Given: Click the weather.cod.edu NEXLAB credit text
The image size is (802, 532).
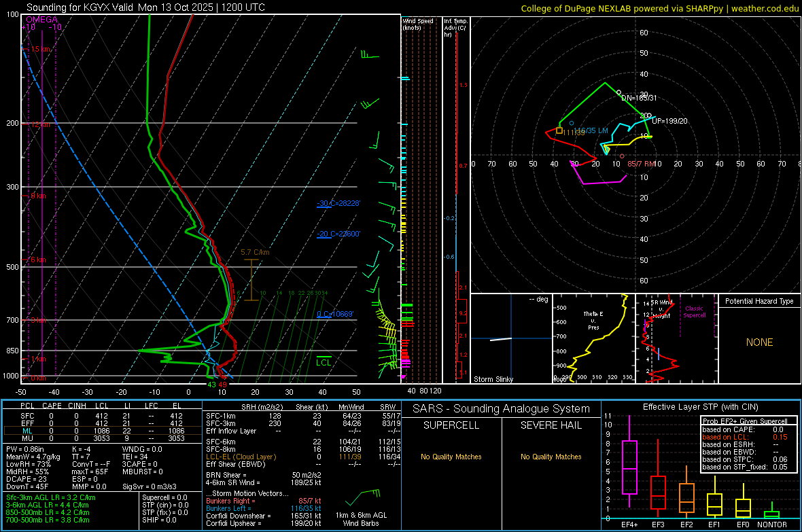Looking at the screenshot, I should click(659, 8).
